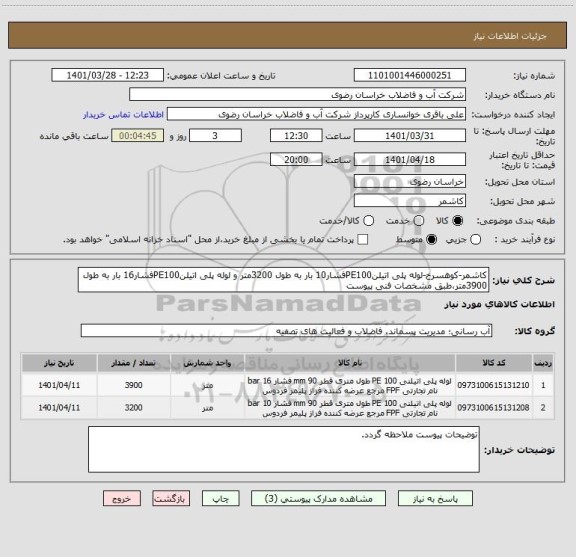Click the توضیحات خریدار notes text area
Viewport: 576px width, 557px height.
284,449
